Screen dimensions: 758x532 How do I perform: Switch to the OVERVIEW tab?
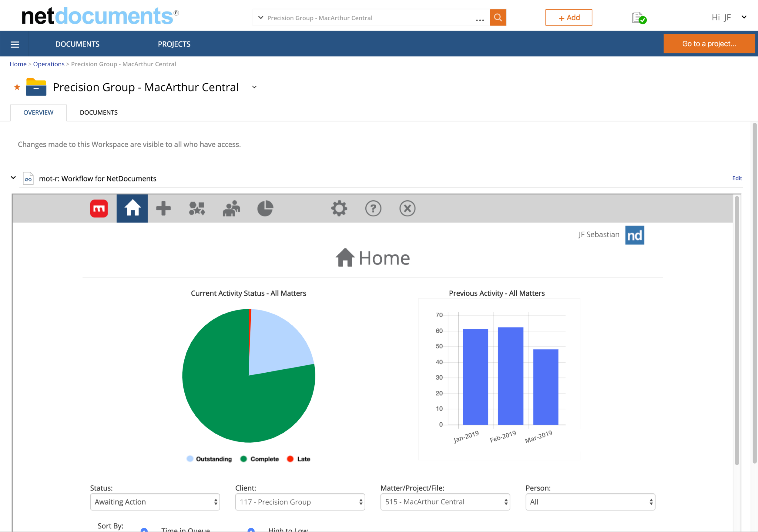[38, 112]
